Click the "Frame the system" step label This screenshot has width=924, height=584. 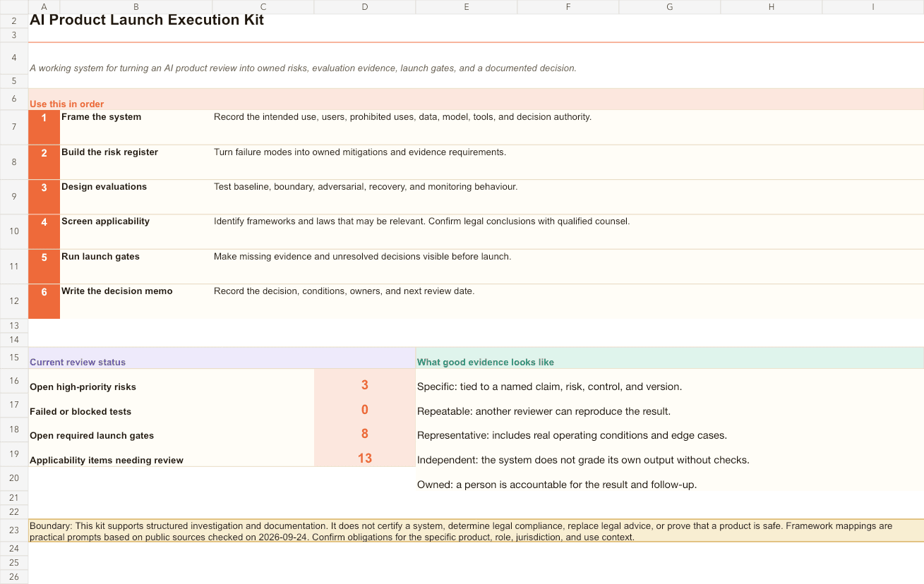pos(102,117)
